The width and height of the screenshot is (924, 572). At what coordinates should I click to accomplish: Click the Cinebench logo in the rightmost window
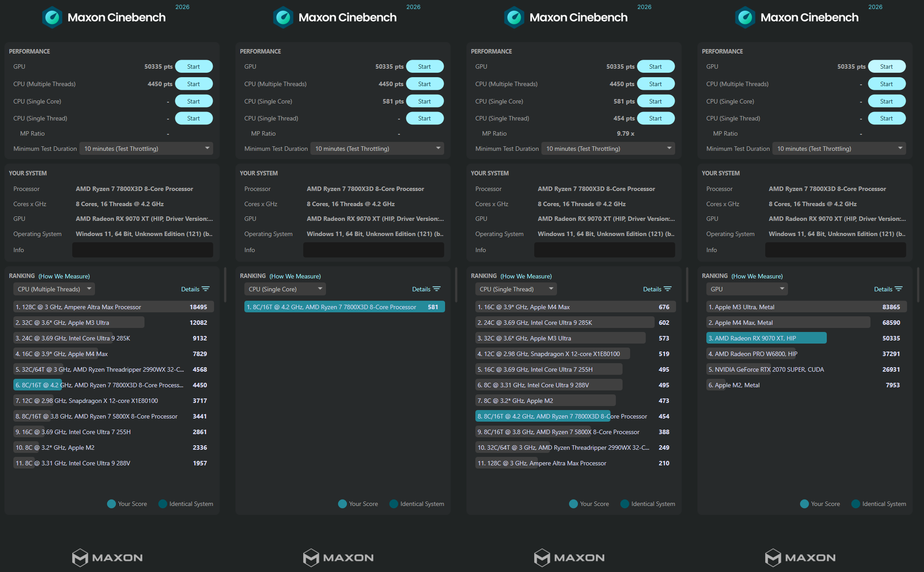point(745,17)
